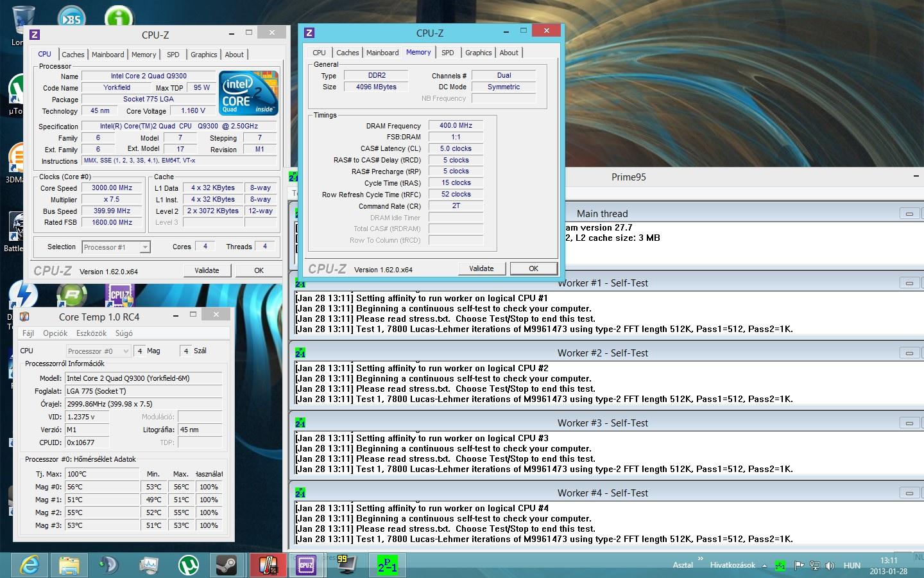Click the Tj. Max 100°C field in Core Temp
The height and width of the screenshot is (578, 924).
coord(102,474)
